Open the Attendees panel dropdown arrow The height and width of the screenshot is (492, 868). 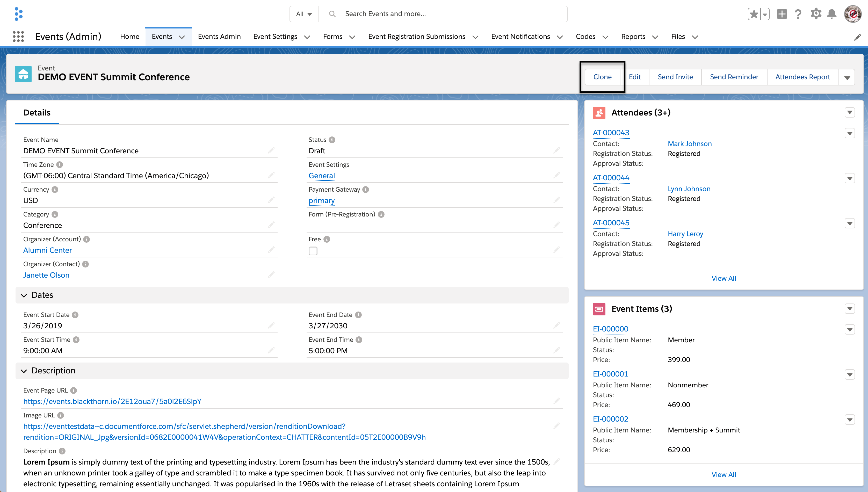[849, 113]
